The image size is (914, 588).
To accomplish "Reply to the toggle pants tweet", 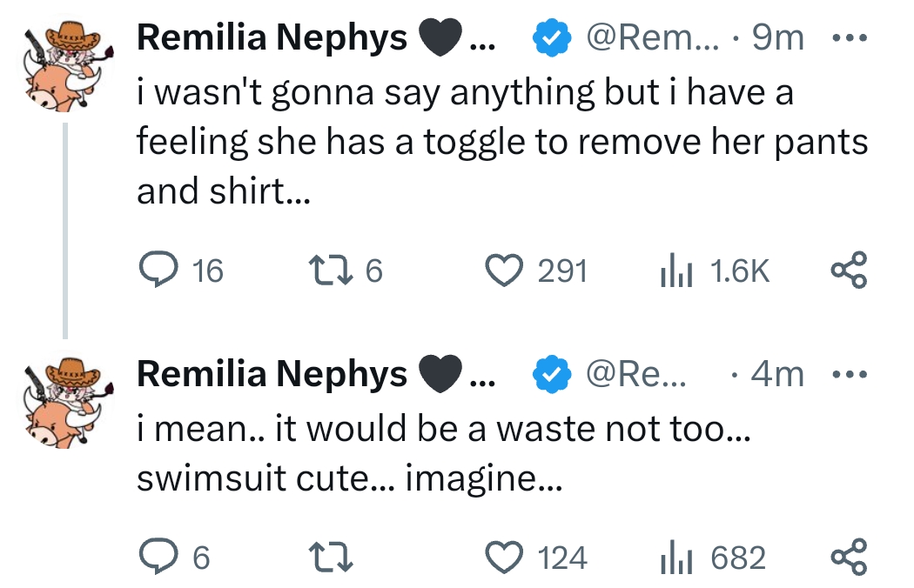I will (157, 271).
